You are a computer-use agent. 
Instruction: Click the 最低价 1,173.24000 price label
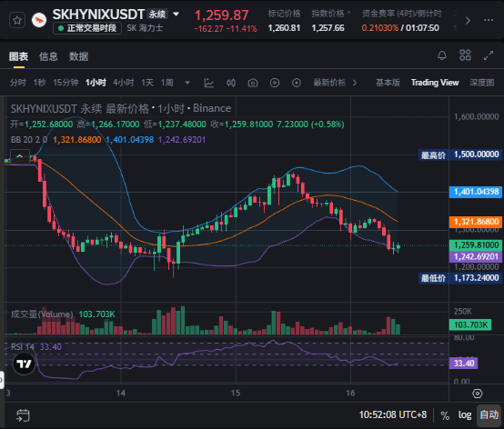coord(459,278)
